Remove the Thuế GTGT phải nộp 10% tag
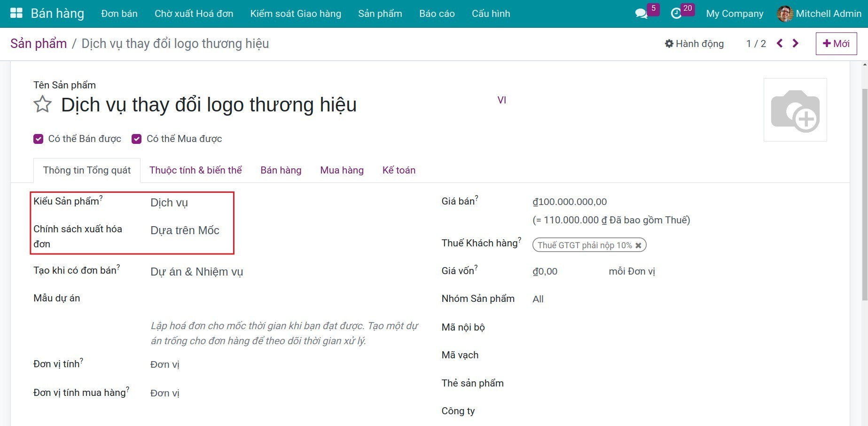This screenshot has height=426, width=868. 638,245
